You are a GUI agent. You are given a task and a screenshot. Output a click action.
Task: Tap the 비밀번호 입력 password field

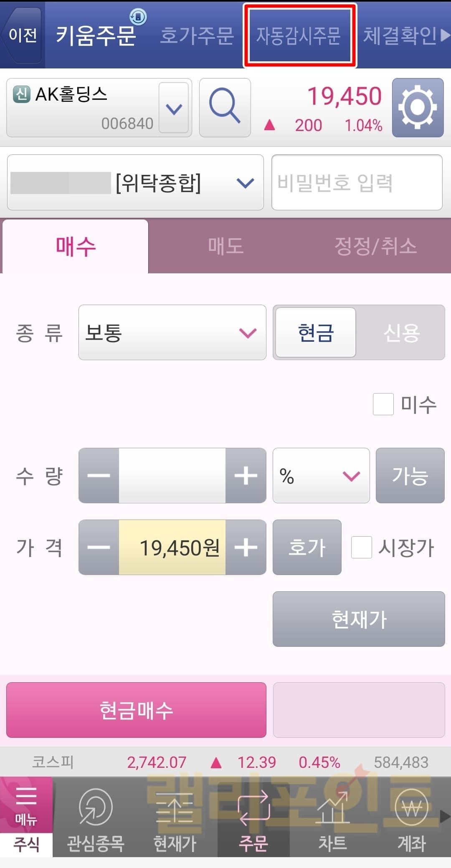pos(357,182)
